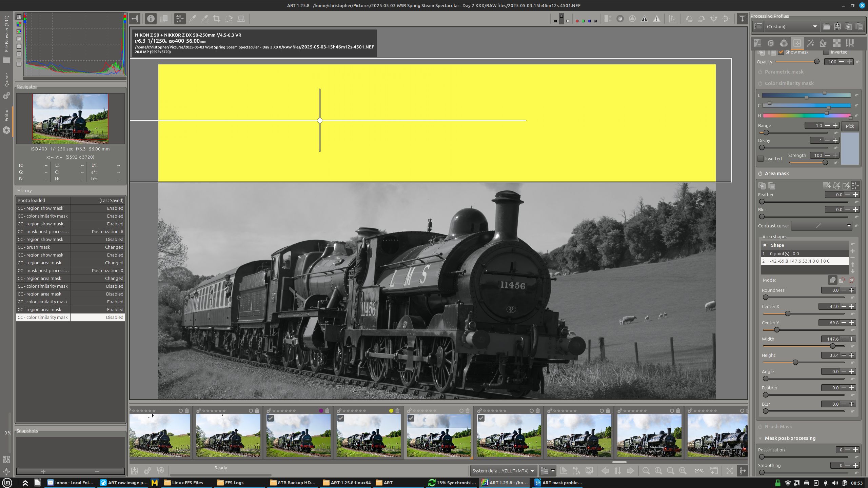The image size is (868, 488).
Task: Go to previous image arrow
Action: 605,471
